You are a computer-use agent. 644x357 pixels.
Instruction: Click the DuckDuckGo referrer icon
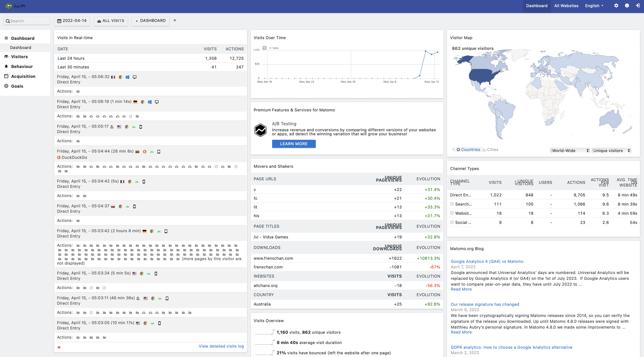coord(59,157)
